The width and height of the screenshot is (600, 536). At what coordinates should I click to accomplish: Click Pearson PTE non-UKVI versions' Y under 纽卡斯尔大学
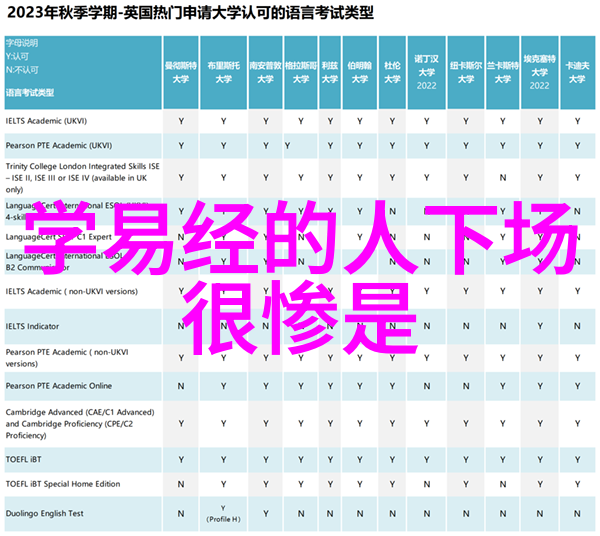point(466,358)
